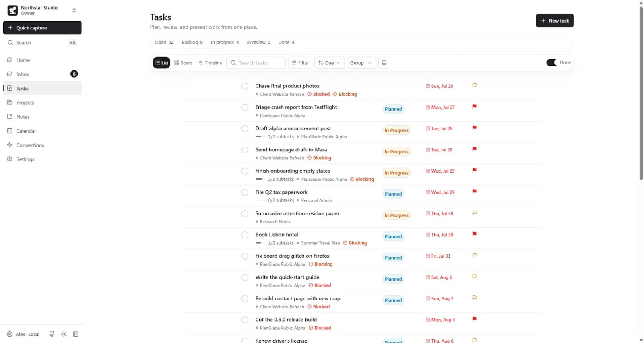
Task: Select the In progress 4 tab
Action: tap(225, 42)
